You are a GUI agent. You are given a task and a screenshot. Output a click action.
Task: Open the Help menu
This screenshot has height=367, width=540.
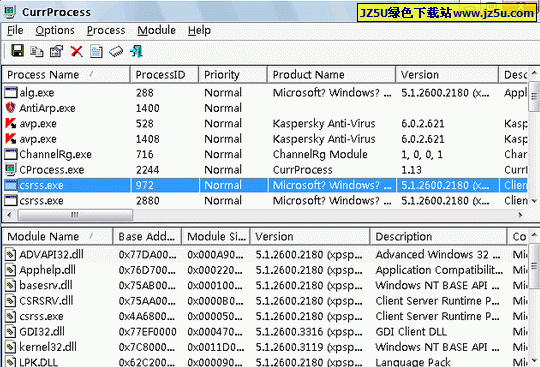pyautogui.click(x=199, y=30)
